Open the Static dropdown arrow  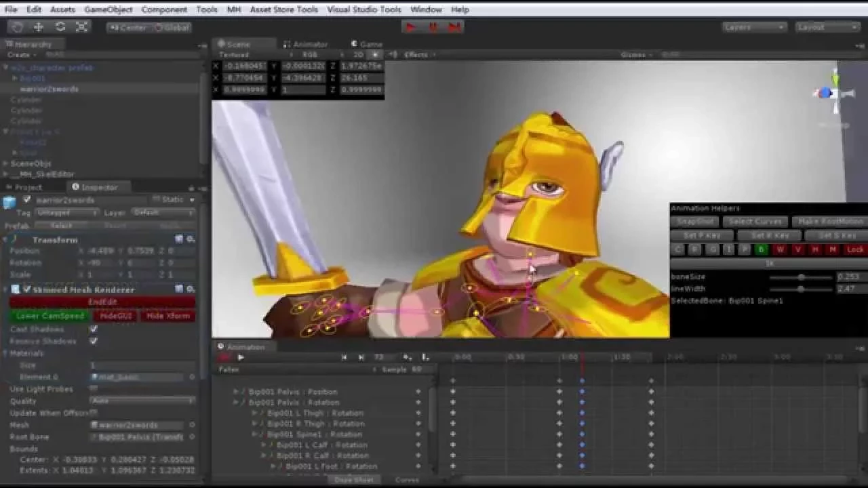coord(192,200)
